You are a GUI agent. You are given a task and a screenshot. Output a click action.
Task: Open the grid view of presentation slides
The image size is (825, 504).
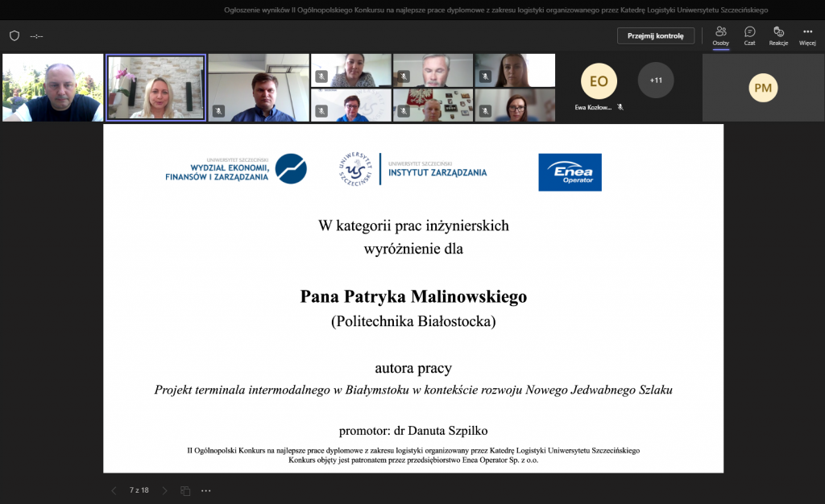click(x=184, y=490)
